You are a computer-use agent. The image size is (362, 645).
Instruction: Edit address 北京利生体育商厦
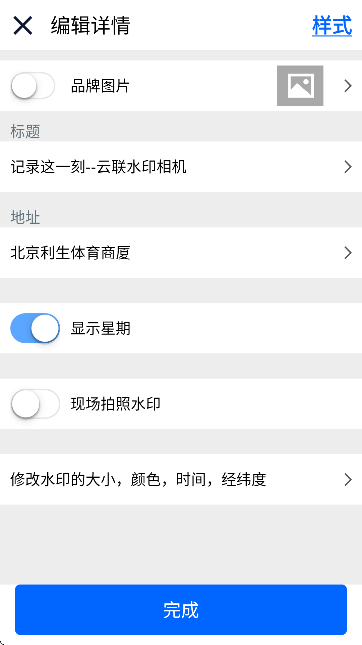[181, 253]
